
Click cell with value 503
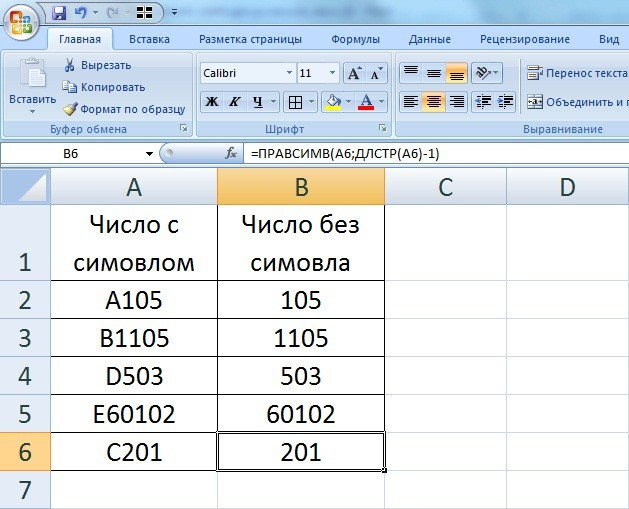(x=301, y=376)
